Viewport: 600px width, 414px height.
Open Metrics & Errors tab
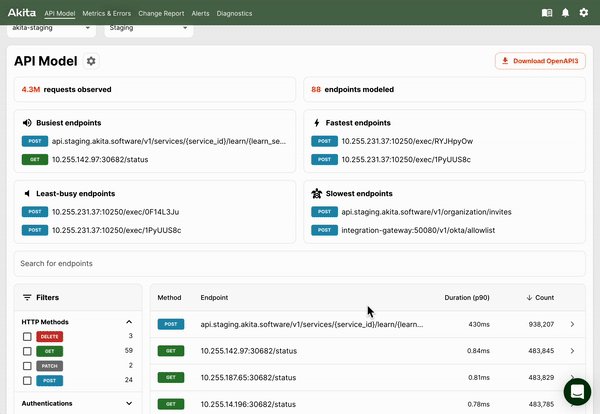(x=107, y=13)
